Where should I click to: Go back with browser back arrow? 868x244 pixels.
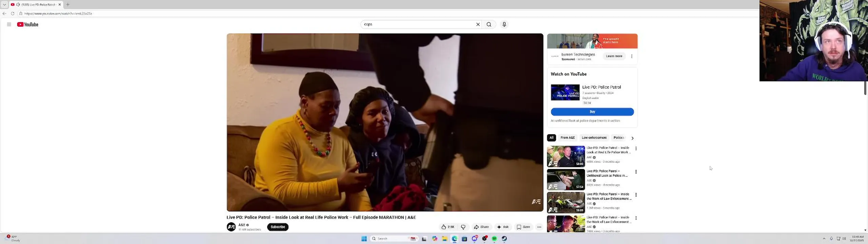[4, 14]
